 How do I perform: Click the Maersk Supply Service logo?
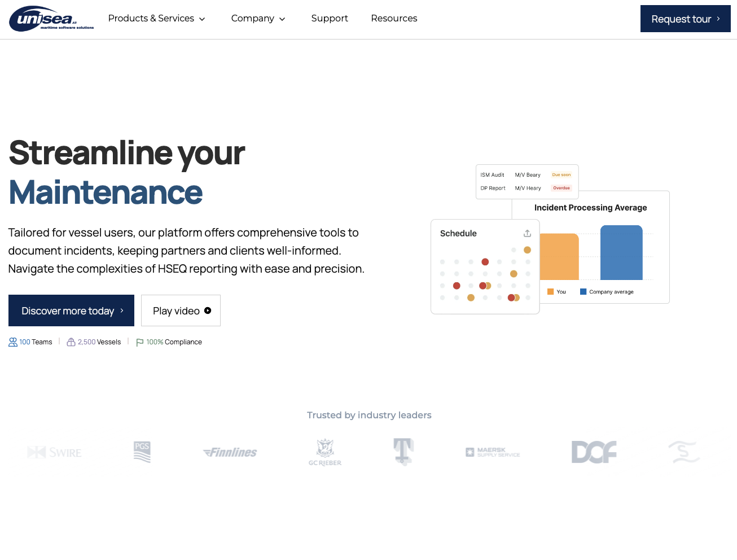492,452
